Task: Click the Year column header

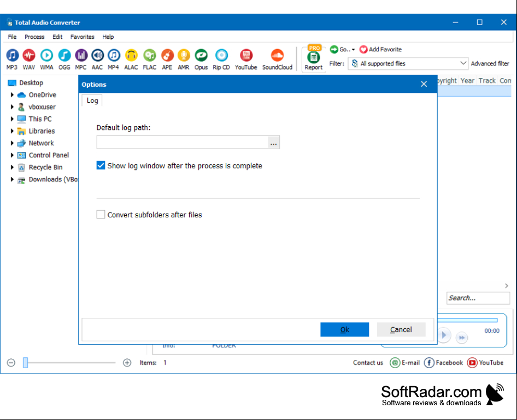Action: click(467, 81)
